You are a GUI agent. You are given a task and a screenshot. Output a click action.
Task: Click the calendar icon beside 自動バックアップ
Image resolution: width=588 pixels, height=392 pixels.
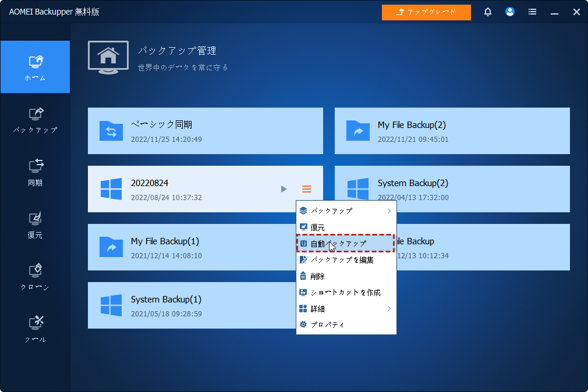coord(303,244)
